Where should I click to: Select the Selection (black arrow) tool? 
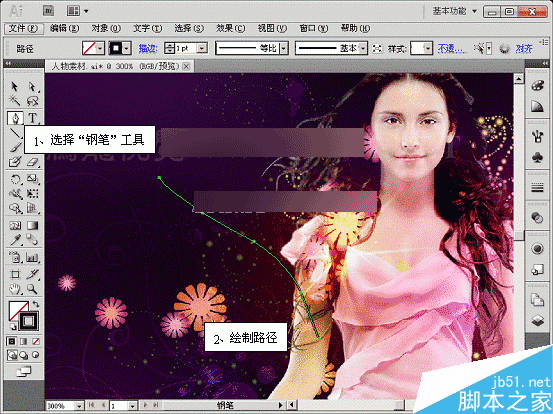(14, 86)
